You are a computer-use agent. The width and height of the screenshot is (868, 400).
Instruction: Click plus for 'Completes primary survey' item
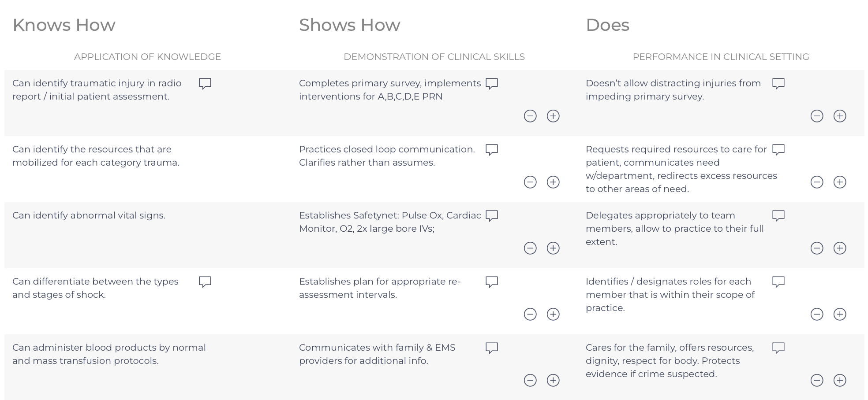tap(553, 116)
